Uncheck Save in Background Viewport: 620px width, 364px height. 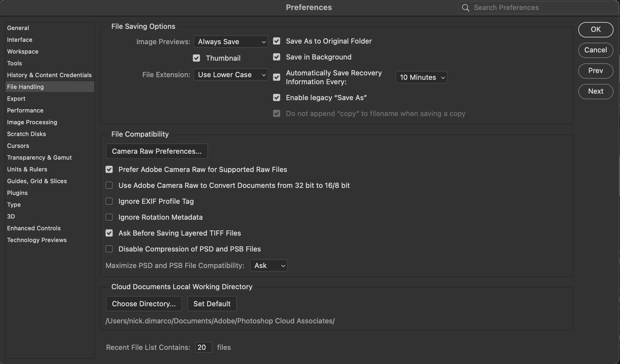(x=276, y=57)
